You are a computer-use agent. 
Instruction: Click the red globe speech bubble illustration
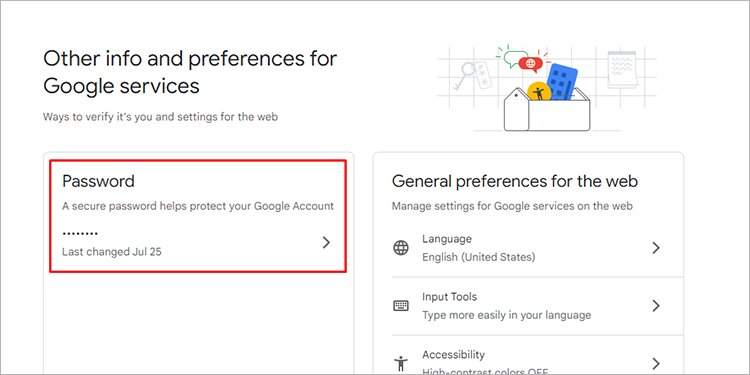click(531, 64)
